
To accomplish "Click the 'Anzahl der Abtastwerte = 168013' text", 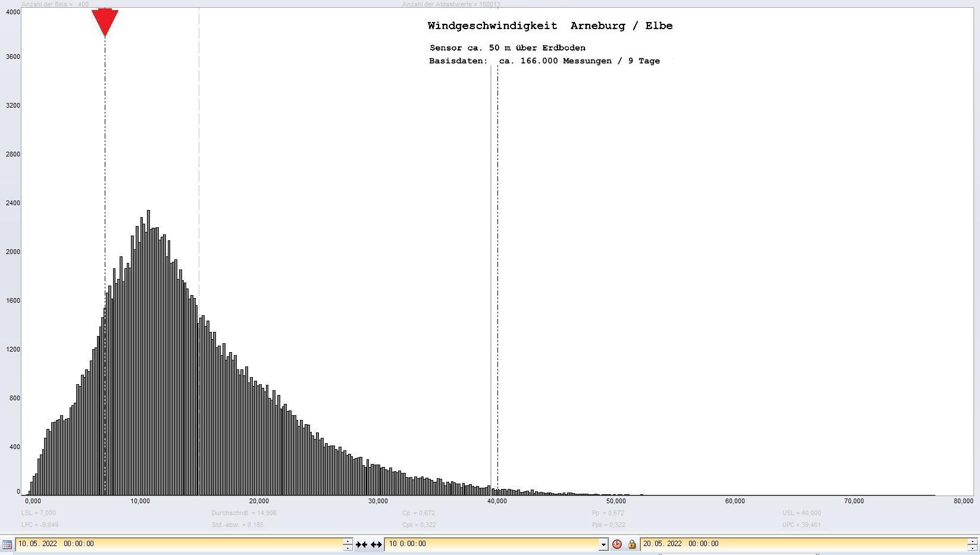I will tap(451, 4).
